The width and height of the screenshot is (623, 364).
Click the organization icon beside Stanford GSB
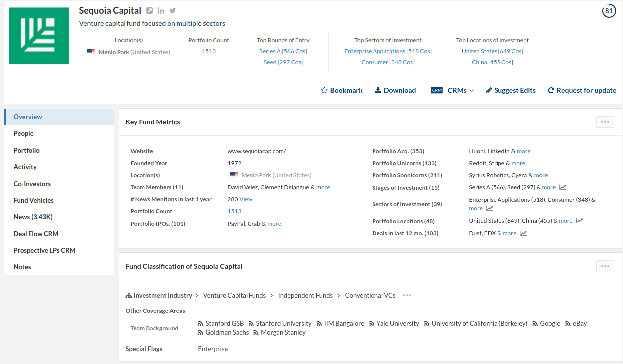pyautogui.click(x=201, y=323)
